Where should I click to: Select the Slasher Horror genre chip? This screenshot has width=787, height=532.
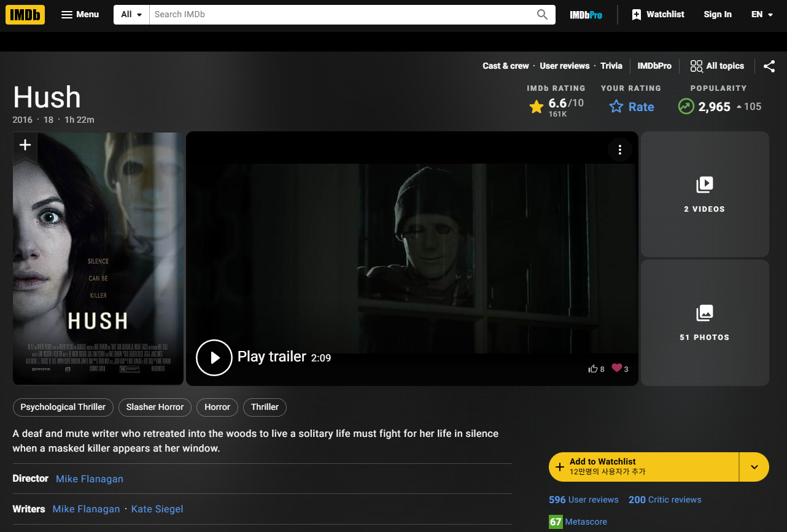[x=155, y=407]
